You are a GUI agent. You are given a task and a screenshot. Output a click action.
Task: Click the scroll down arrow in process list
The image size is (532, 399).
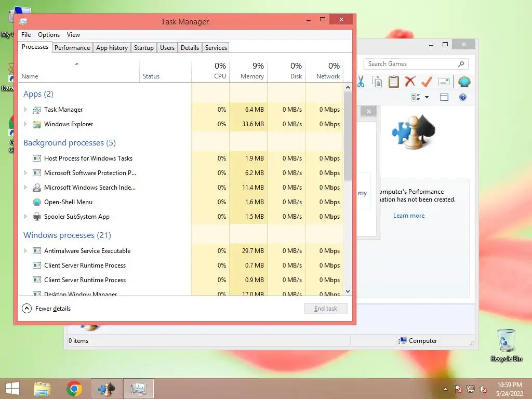coord(348,291)
